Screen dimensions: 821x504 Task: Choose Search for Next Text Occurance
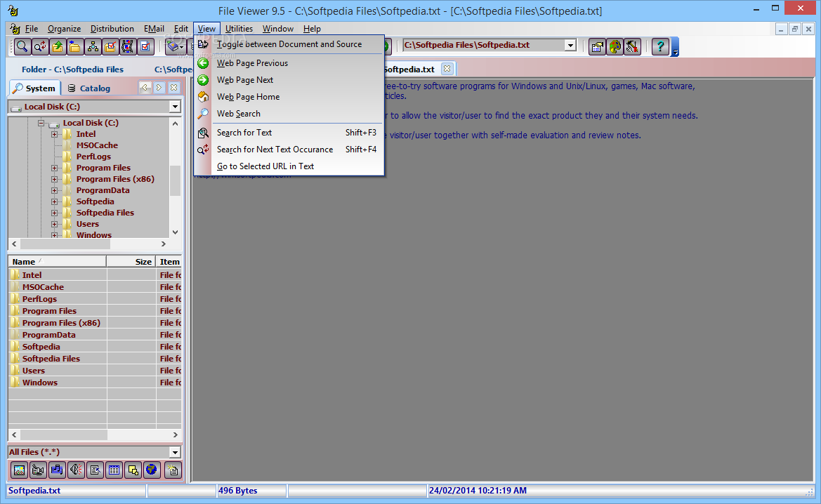289,149
